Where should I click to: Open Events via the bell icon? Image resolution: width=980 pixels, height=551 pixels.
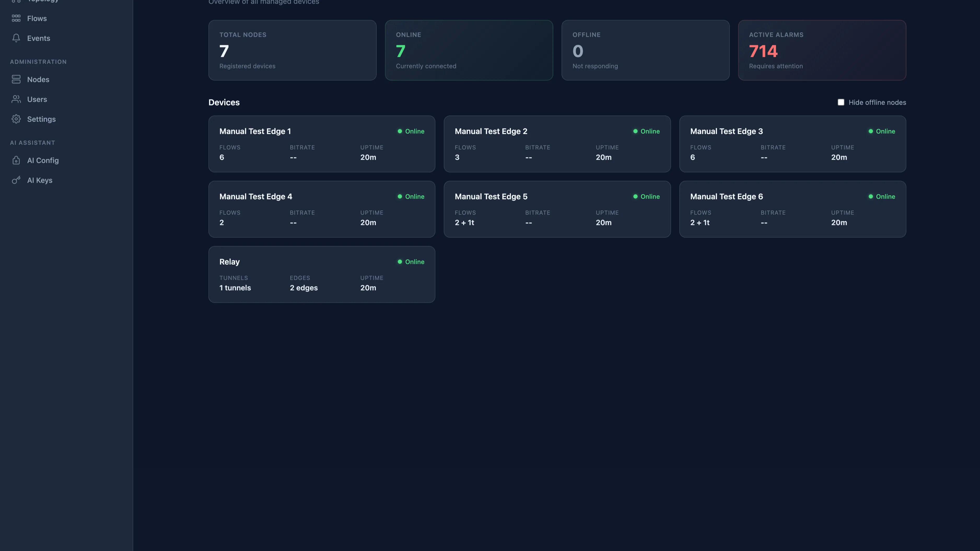[16, 38]
